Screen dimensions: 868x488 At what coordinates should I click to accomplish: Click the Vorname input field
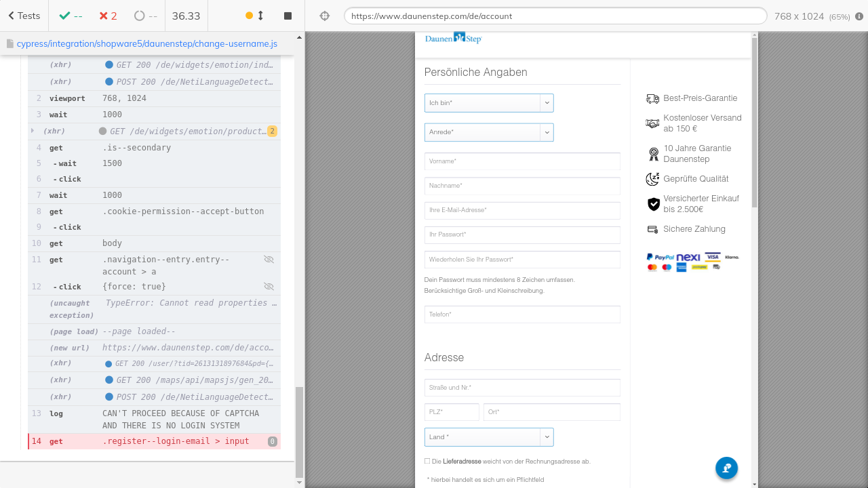[x=522, y=161]
